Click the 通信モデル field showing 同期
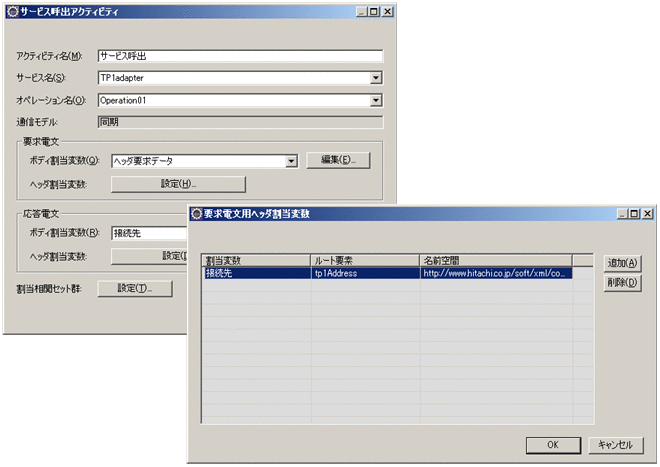660x467 pixels. click(240, 122)
